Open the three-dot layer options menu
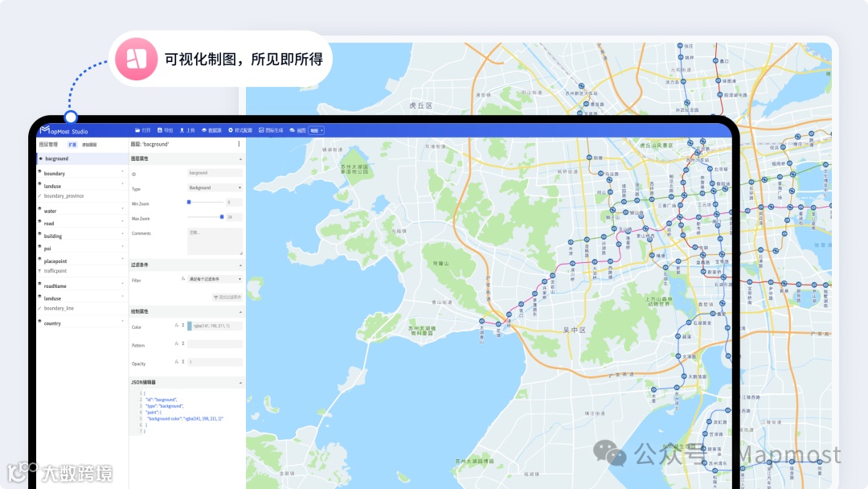Image resolution: width=868 pixels, height=489 pixels. [240, 144]
